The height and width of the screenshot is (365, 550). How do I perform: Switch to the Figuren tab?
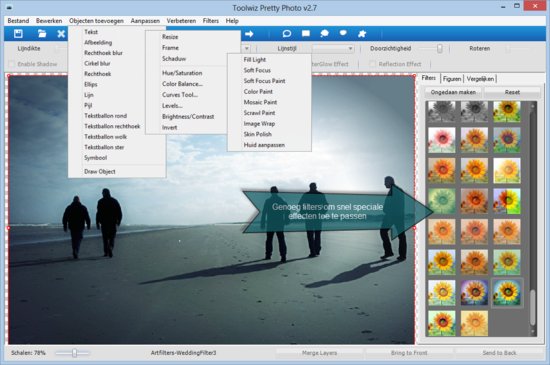click(452, 79)
